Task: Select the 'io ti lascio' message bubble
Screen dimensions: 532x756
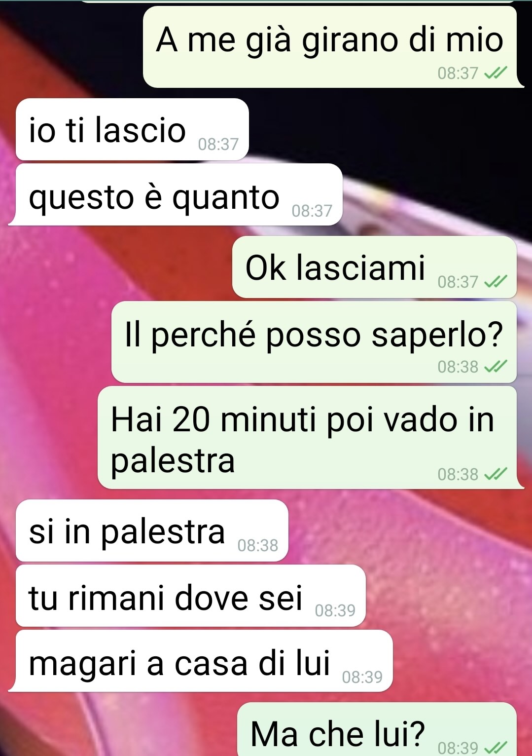Action: pos(132,129)
